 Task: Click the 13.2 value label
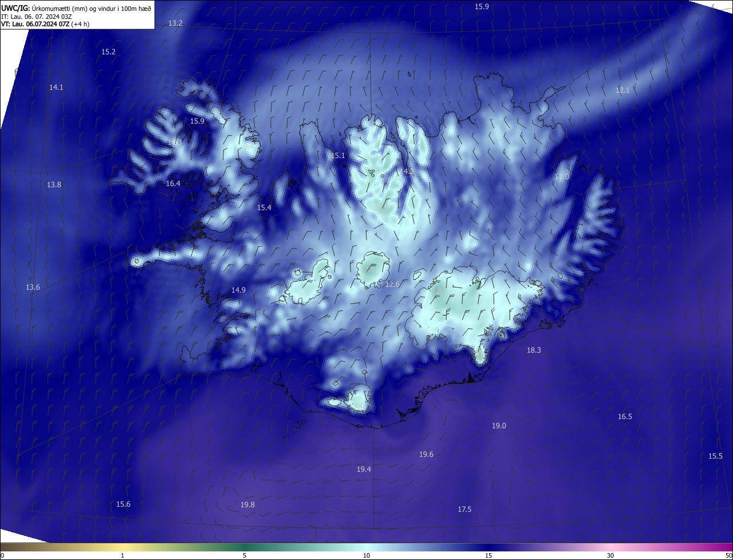click(175, 23)
